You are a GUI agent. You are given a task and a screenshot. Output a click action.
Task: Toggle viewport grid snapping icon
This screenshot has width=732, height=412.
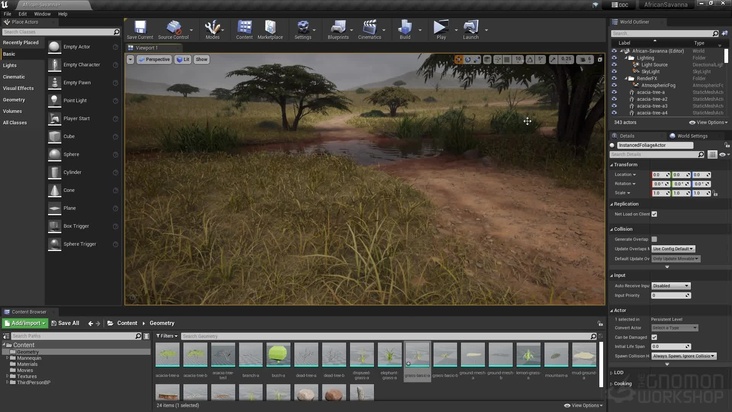pyautogui.click(x=507, y=59)
